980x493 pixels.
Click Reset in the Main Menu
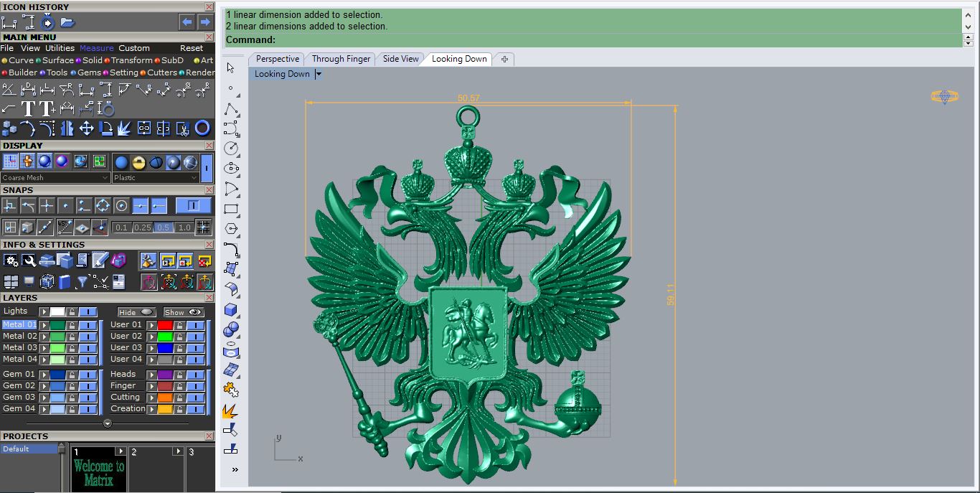point(192,48)
